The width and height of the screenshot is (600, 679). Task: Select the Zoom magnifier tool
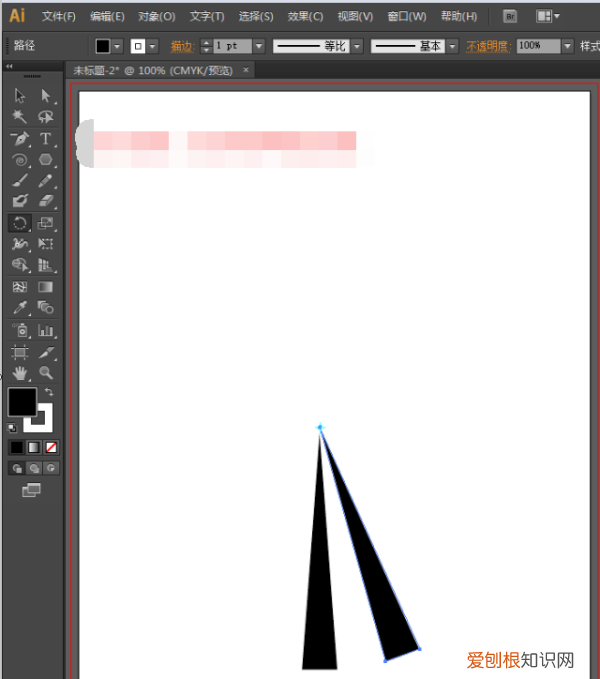45,372
